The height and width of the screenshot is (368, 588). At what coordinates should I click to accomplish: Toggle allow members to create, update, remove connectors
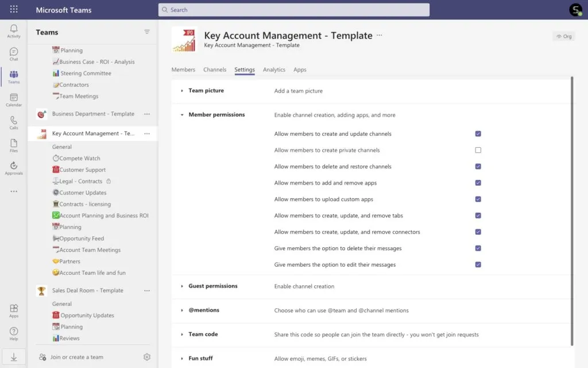[x=478, y=232]
